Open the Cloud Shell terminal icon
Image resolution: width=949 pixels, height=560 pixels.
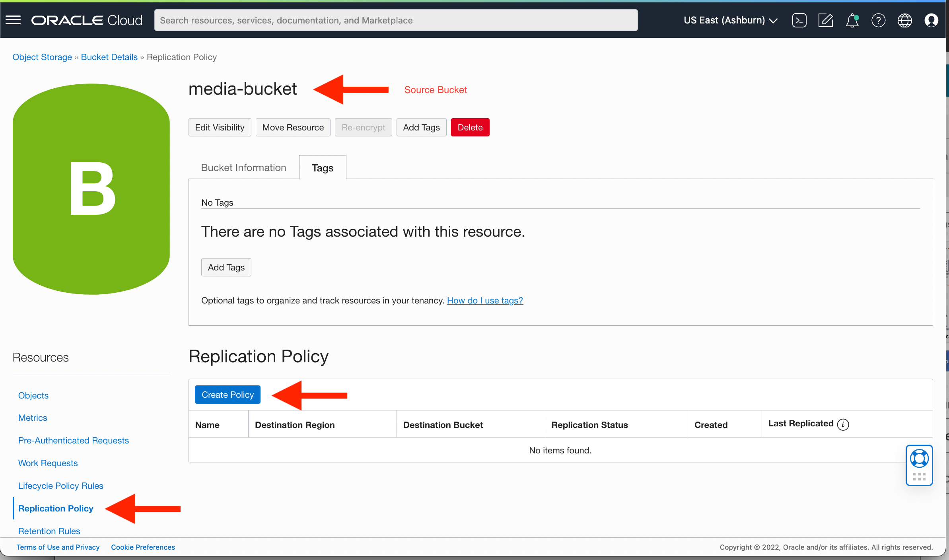click(x=799, y=20)
